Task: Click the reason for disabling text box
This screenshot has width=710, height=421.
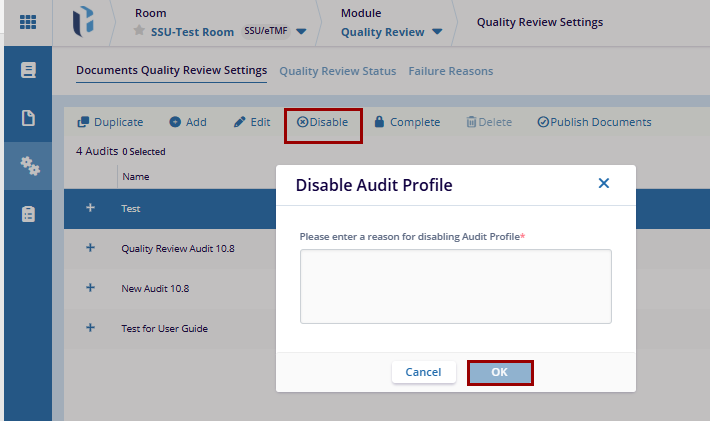Action: (x=455, y=286)
